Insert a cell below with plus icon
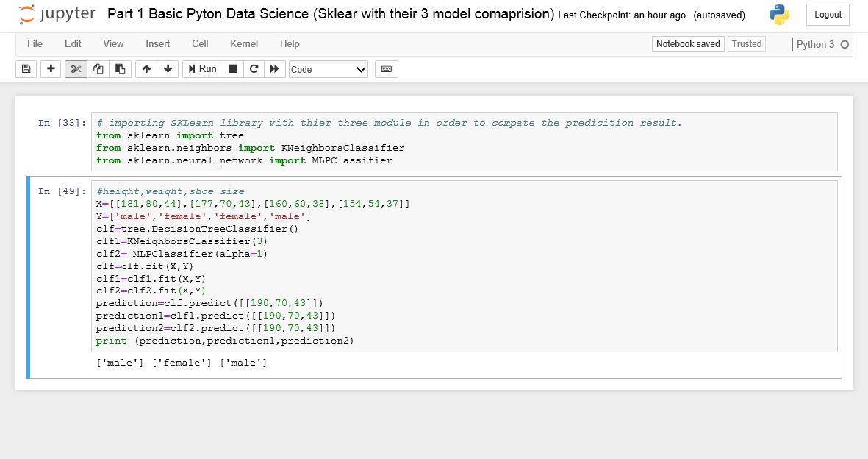This screenshot has width=868, height=459. [51, 69]
